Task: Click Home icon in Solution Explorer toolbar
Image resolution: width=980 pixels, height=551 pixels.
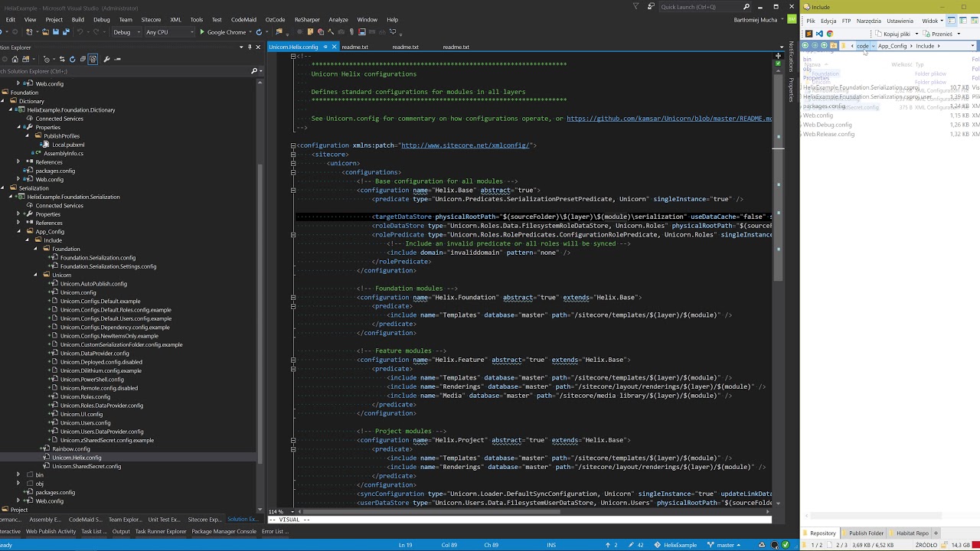Action: [15, 59]
